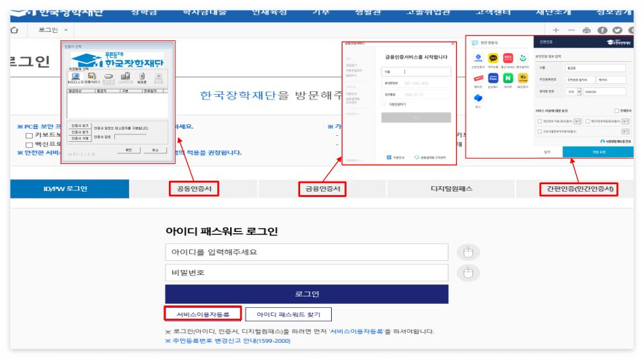This screenshot has height=359, width=644.
Task: Open the '서비스이용자등록' inline link in the notice
Action: click(356, 331)
